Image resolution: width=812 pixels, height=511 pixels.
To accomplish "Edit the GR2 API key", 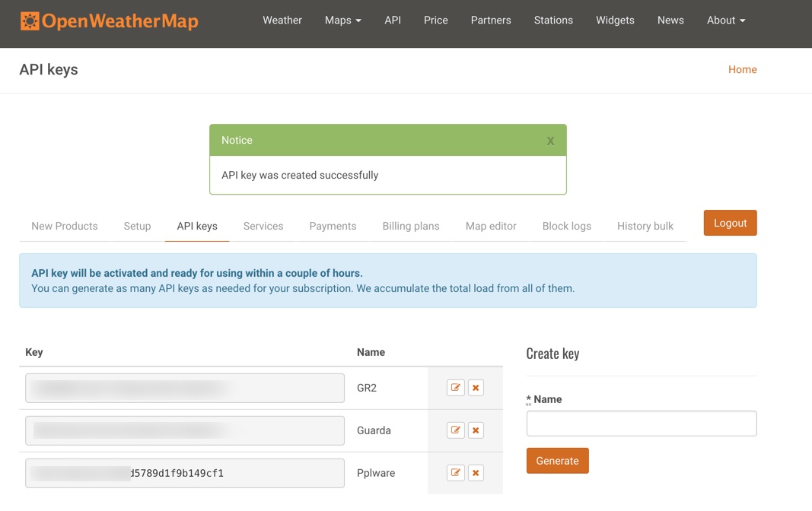I will point(455,388).
